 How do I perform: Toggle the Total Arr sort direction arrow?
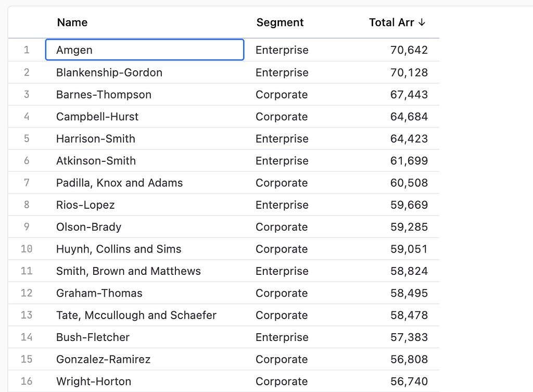(423, 23)
